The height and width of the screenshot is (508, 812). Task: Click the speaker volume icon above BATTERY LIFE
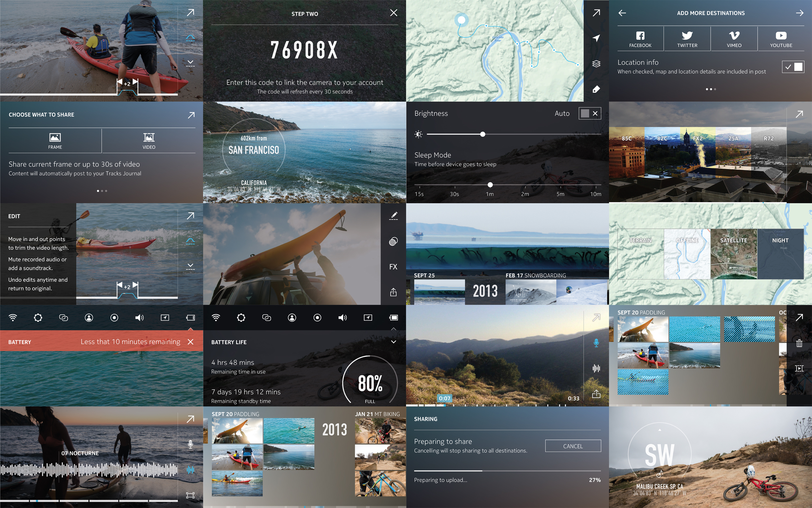point(342,318)
